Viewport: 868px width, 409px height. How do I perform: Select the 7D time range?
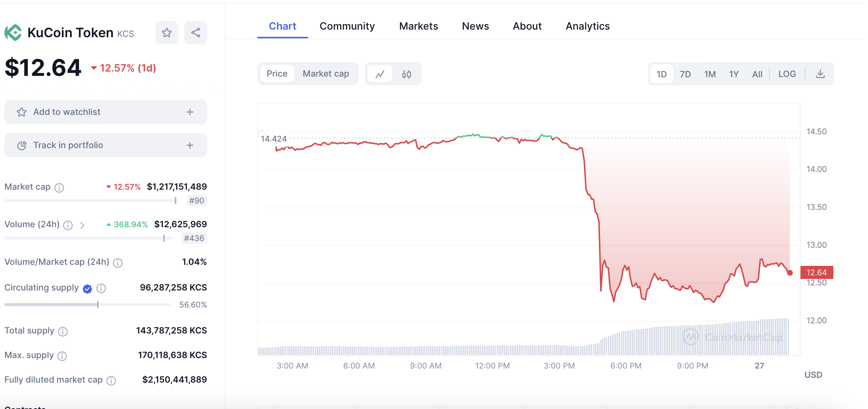click(x=685, y=74)
